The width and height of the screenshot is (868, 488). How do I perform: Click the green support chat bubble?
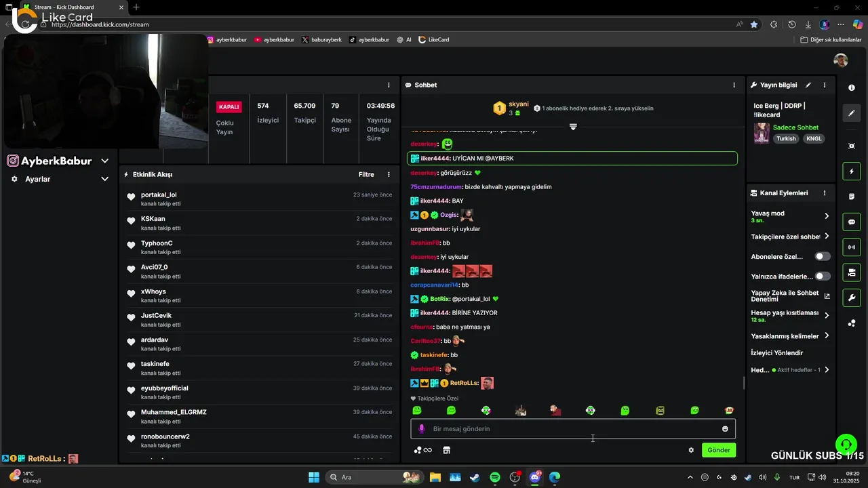click(x=846, y=445)
